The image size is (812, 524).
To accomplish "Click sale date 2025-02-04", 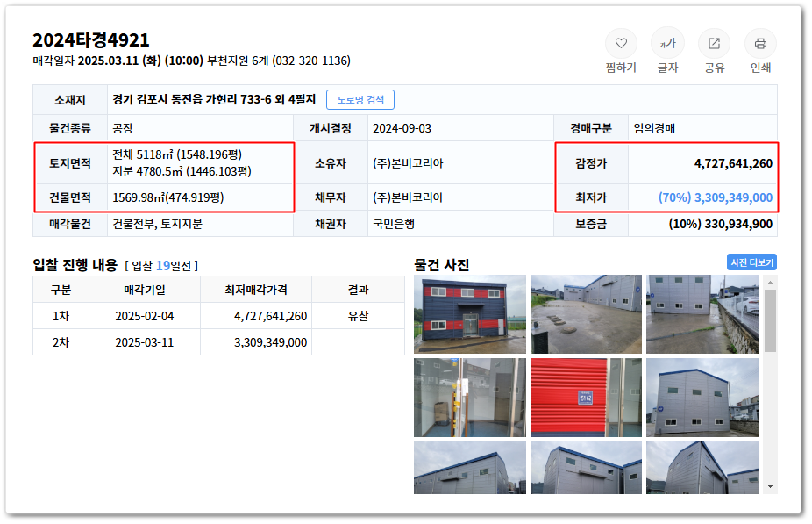I will (145, 316).
